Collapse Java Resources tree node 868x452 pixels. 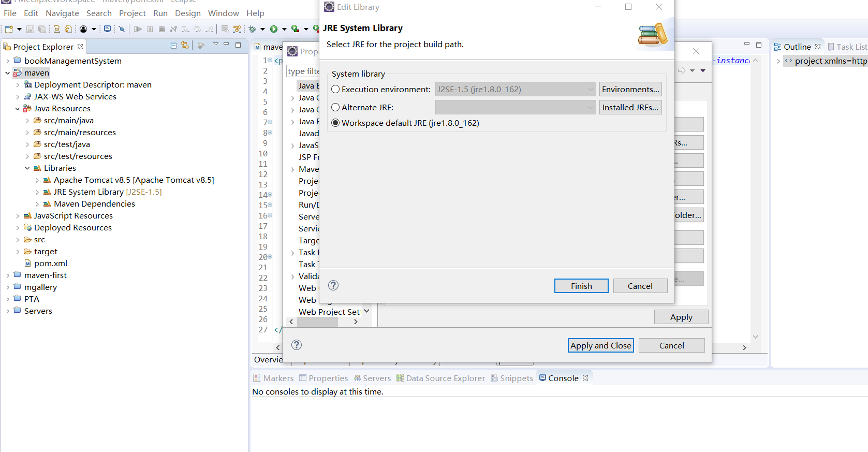[x=17, y=109]
